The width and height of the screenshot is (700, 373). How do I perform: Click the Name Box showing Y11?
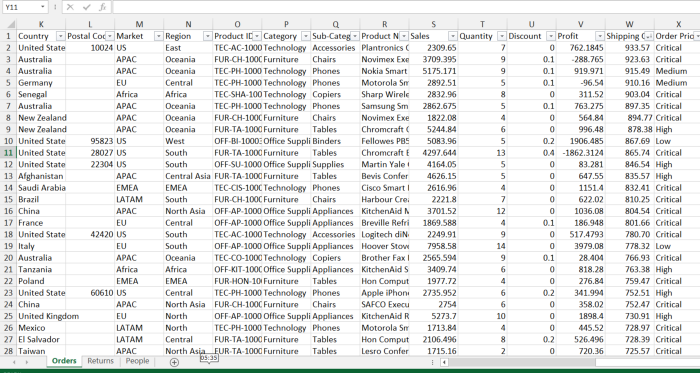click(20, 7)
